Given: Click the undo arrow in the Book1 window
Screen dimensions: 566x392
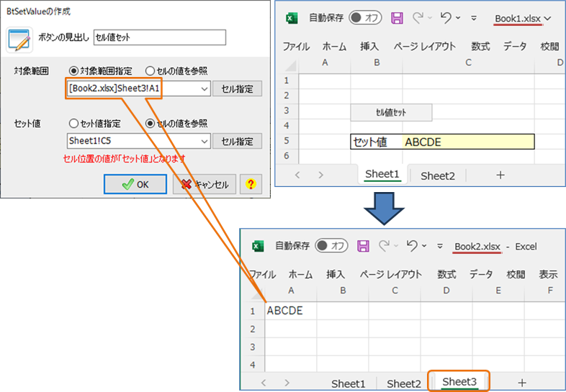Looking at the screenshot, I should click(446, 18).
